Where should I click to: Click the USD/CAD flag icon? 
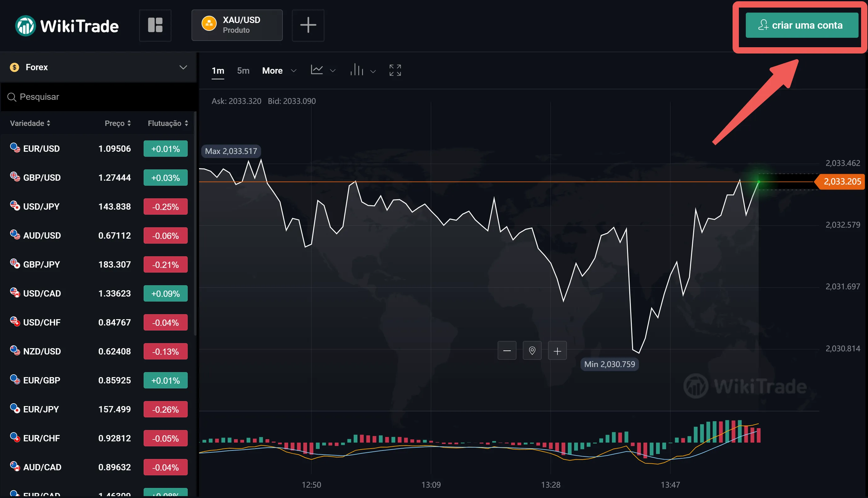15,292
